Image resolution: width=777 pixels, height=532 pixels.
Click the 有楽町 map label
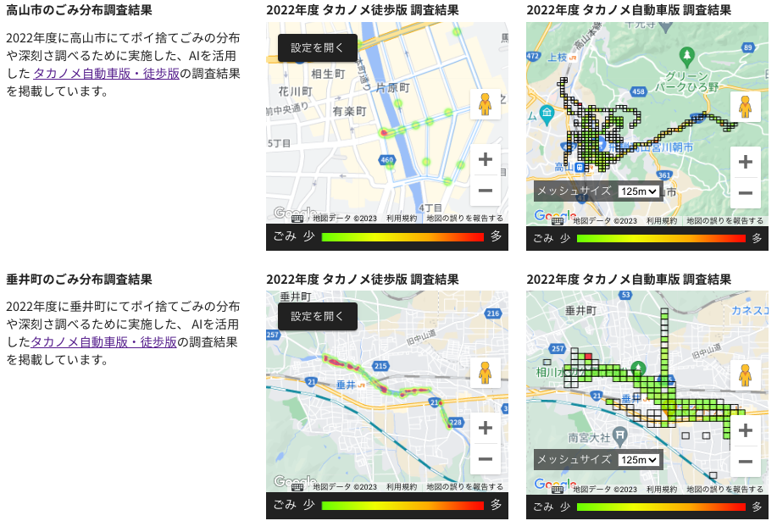pyautogui.click(x=349, y=112)
